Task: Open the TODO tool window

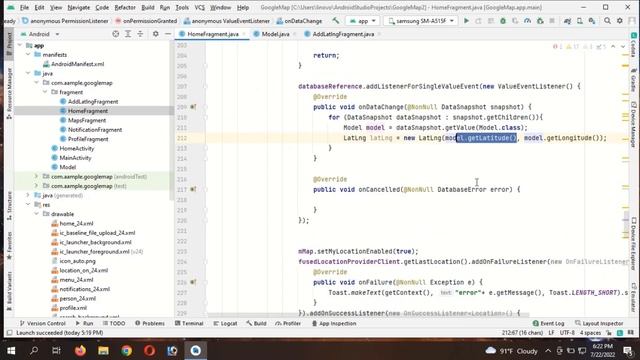Action: pyautogui.click(x=114, y=323)
